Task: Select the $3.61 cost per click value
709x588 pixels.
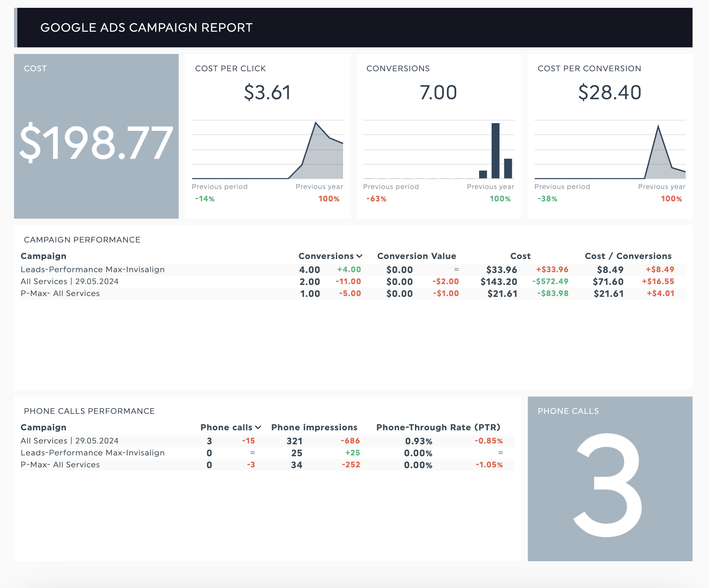Action: tap(267, 92)
